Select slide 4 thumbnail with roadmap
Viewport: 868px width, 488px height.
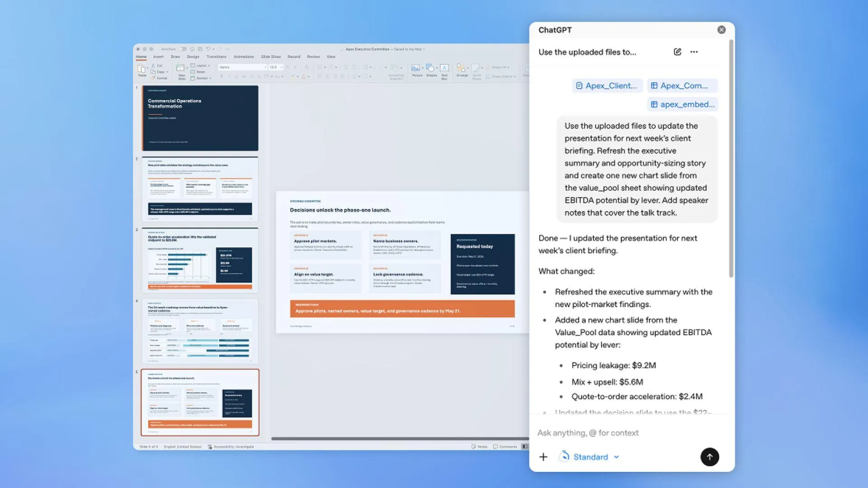(200, 331)
